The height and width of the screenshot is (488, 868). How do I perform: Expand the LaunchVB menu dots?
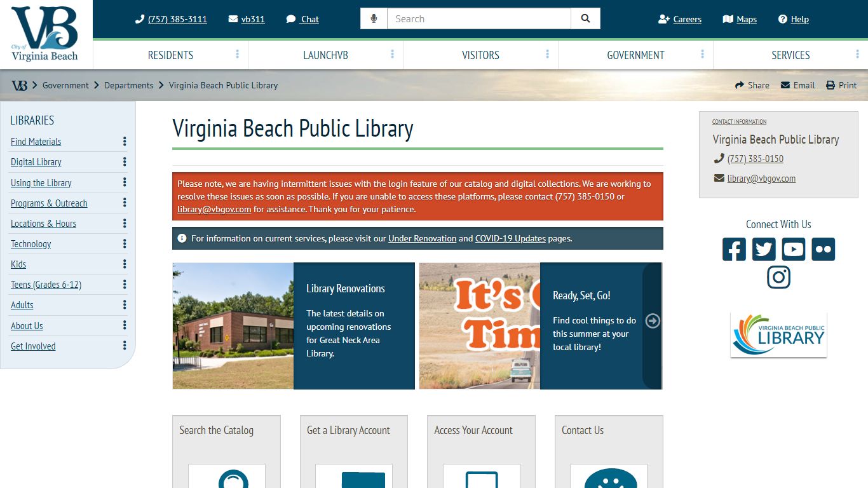[392, 55]
